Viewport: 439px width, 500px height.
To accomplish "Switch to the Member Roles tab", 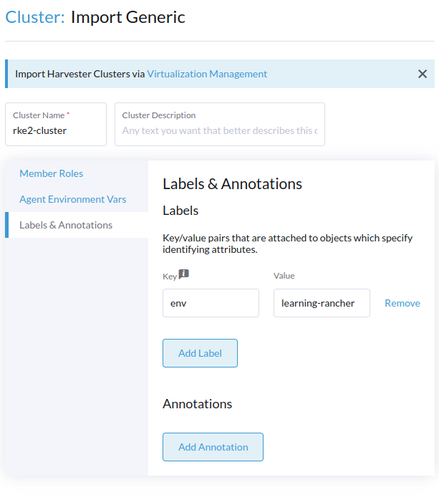I will click(51, 173).
